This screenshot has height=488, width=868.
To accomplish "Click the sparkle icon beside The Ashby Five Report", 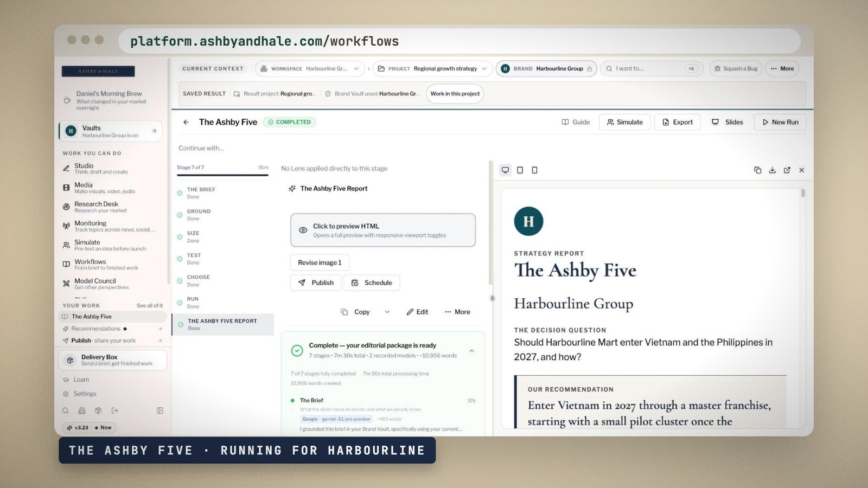I will [x=292, y=189].
